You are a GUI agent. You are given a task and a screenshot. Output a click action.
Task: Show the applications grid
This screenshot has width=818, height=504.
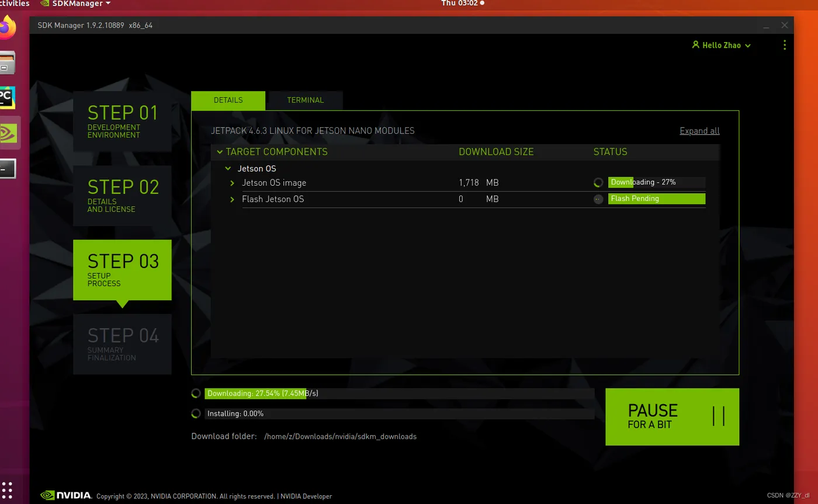point(7,489)
